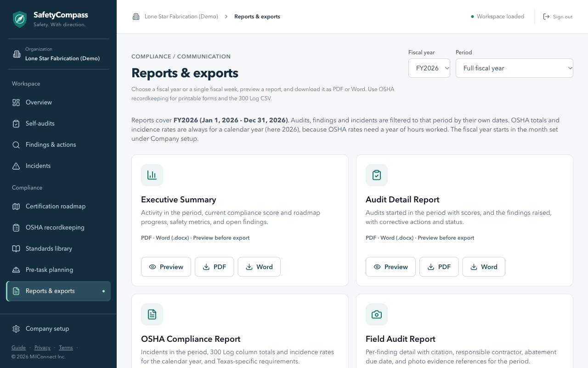The image size is (588, 368).
Task: Click the Pre-task planning hard hat icon
Action: pos(16,270)
